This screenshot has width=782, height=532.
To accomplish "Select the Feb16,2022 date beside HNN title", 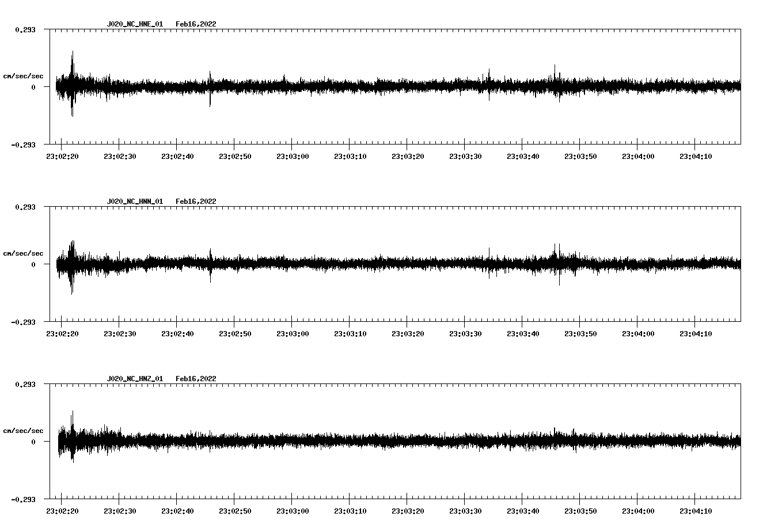I will pyautogui.click(x=196, y=202).
